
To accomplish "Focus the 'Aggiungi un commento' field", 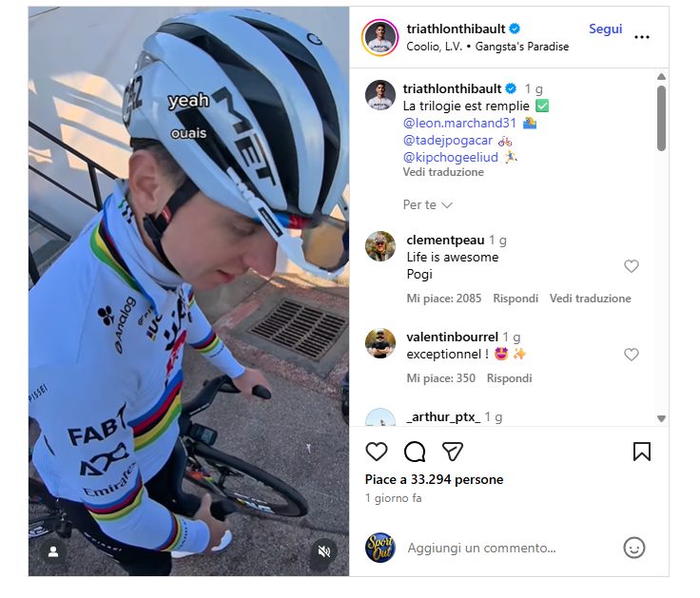I will coord(504,549).
